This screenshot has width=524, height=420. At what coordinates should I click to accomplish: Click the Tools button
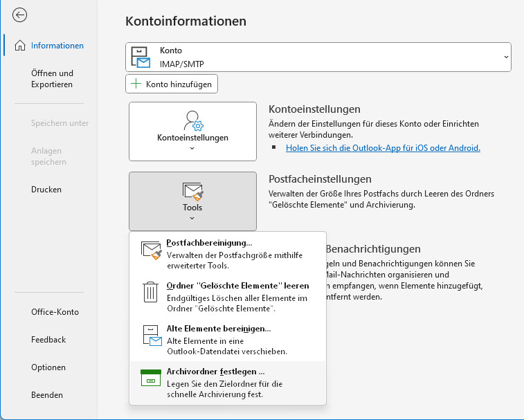(193, 201)
